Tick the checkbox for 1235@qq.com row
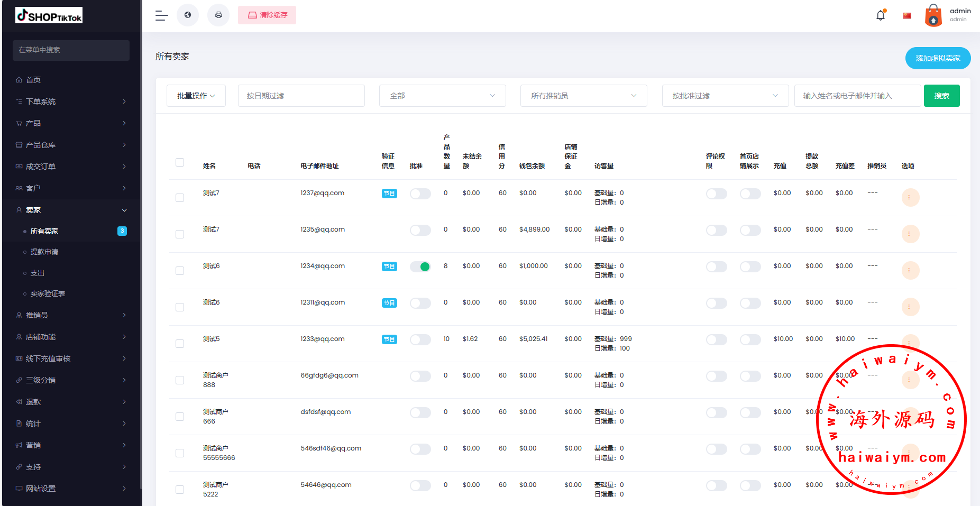The height and width of the screenshot is (506, 980). click(x=180, y=234)
